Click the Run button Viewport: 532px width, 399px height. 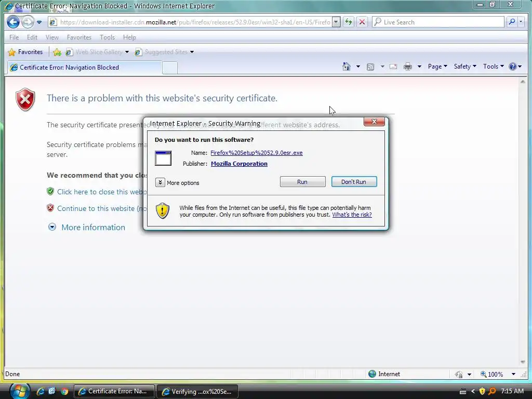tap(302, 182)
